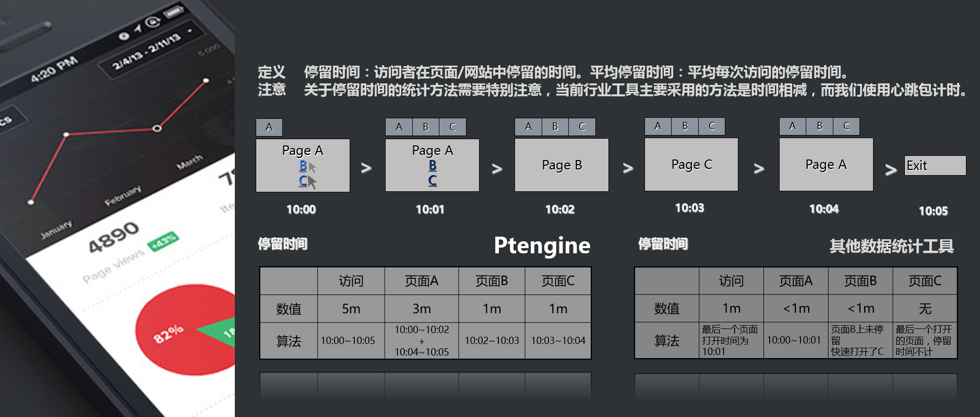980x417 pixels.
Task: Click tab B above the Page B box
Action: [x=555, y=126]
